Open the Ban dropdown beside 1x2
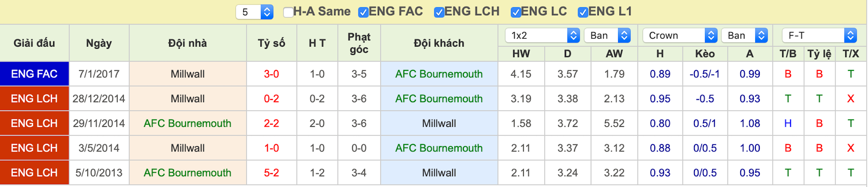Image resolution: width=868 pixels, height=187 pixels. 607,35
